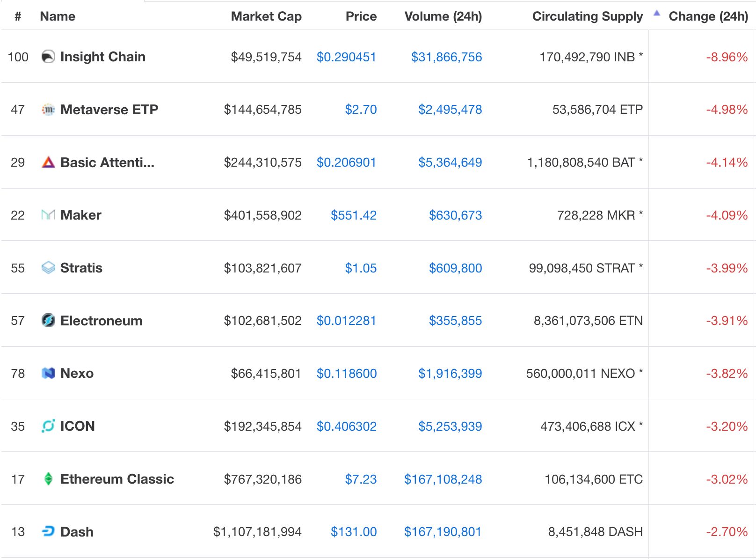Click the Maker coin logo
Image resolution: width=756 pixels, height=559 pixels.
coord(48,215)
